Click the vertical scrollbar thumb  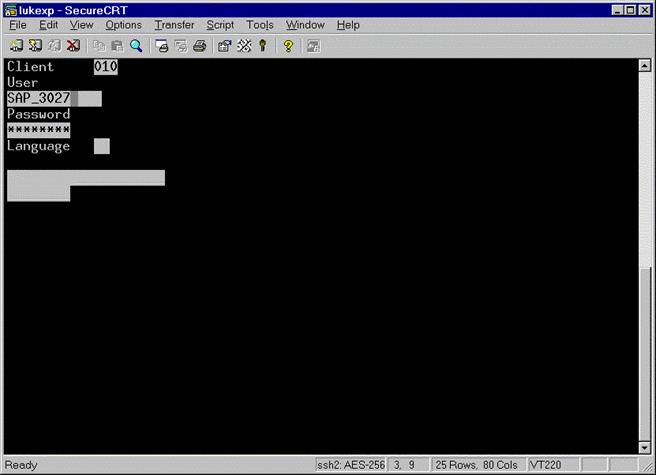tap(645, 353)
